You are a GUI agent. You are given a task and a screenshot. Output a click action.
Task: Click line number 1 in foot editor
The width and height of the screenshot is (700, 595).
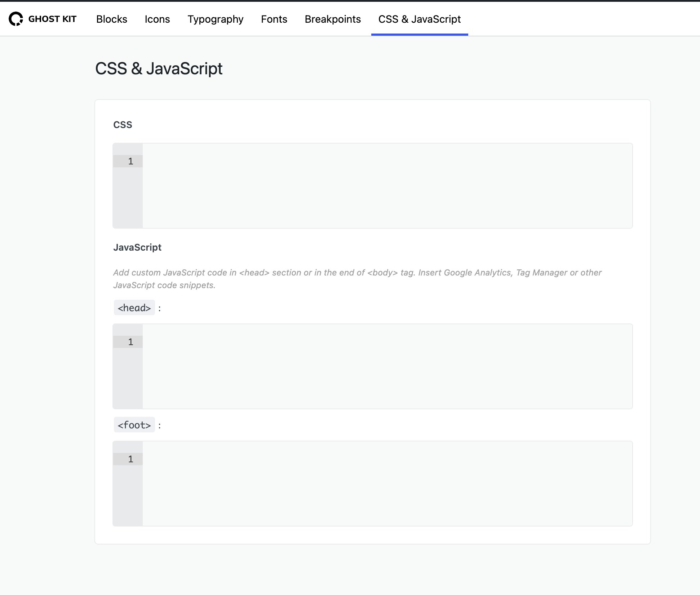[x=131, y=459]
